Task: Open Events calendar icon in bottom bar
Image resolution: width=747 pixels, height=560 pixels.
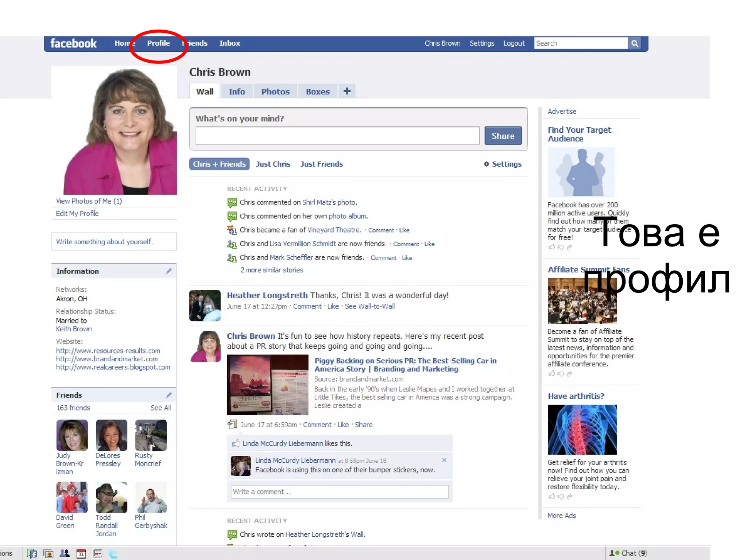Action: coord(81,553)
